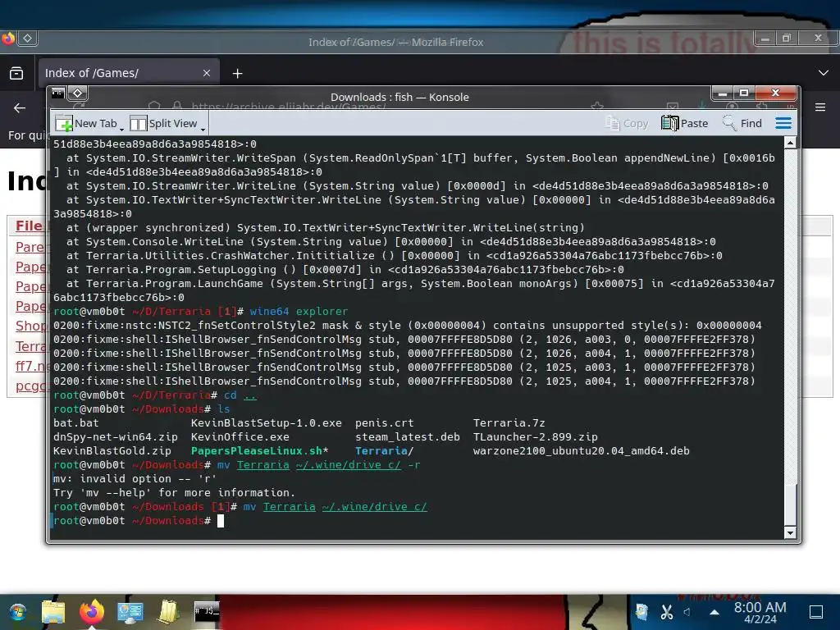
Task: Click Firefox icon on the taskbar
Action: pyautogui.click(x=92, y=612)
